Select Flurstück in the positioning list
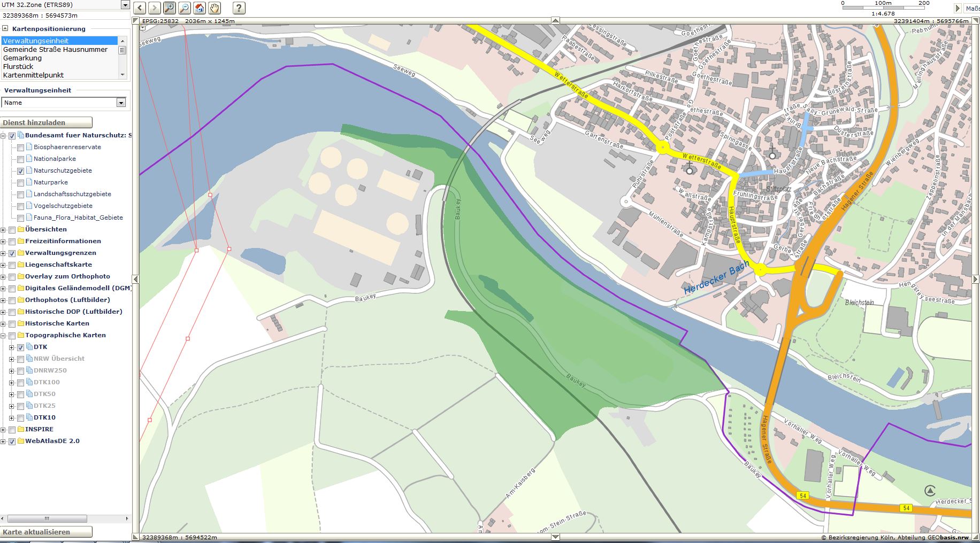Viewport: 980px width, 543px height. tap(18, 66)
